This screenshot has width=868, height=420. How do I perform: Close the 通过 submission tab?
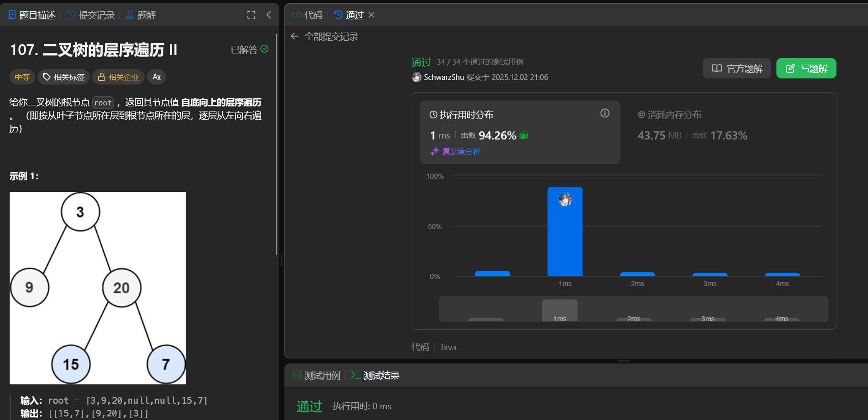371,15
